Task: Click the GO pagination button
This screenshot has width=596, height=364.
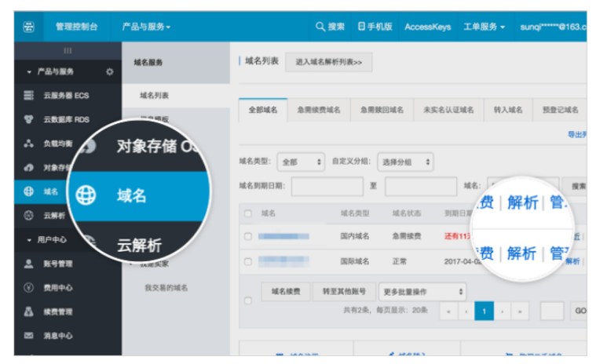Action: tap(580, 311)
